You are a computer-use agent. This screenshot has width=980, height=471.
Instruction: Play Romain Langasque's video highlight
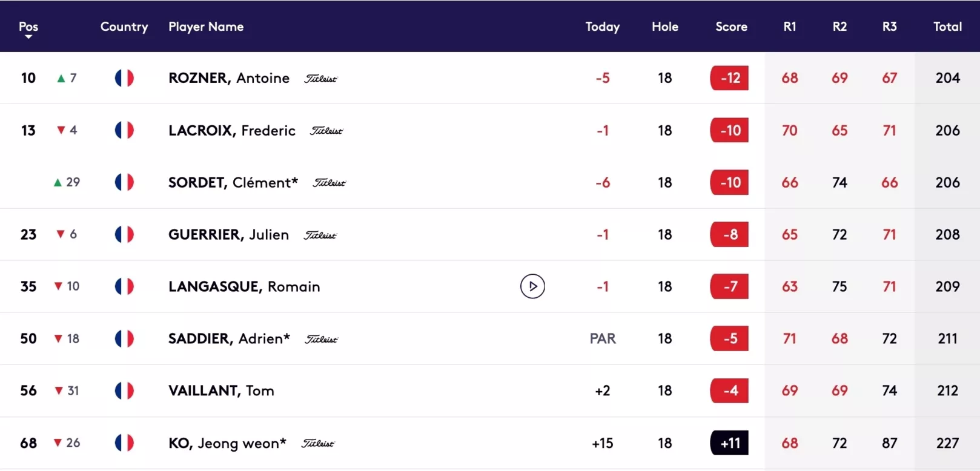click(532, 286)
